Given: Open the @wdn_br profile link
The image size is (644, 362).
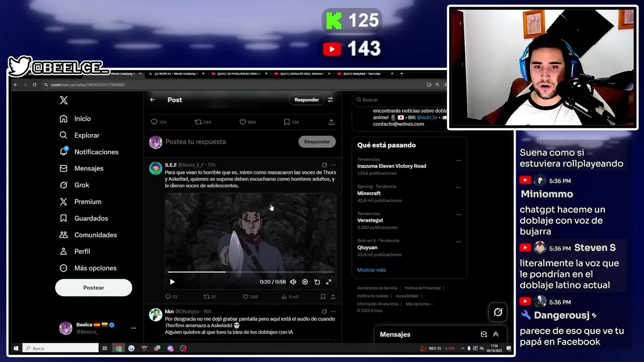Looking at the screenshot, I should tap(427, 117).
